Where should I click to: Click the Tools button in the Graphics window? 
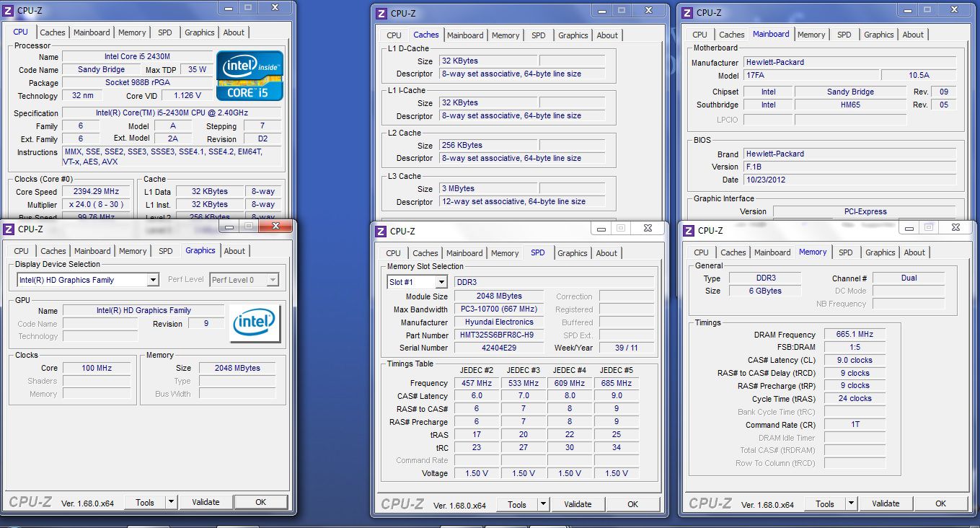[145, 502]
